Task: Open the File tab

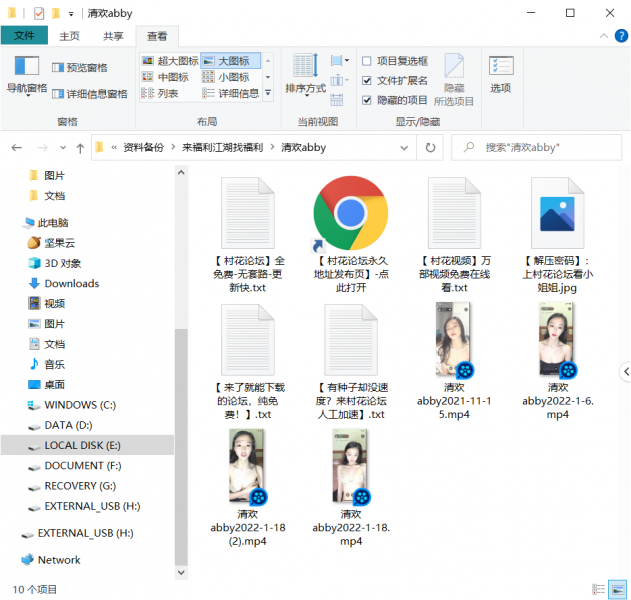Action: coord(24,36)
